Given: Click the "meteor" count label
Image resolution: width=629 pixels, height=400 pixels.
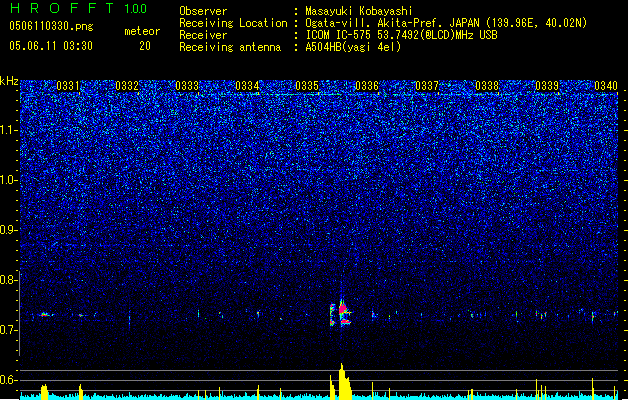Looking at the screenshot, I should click(x=142, y=31).
